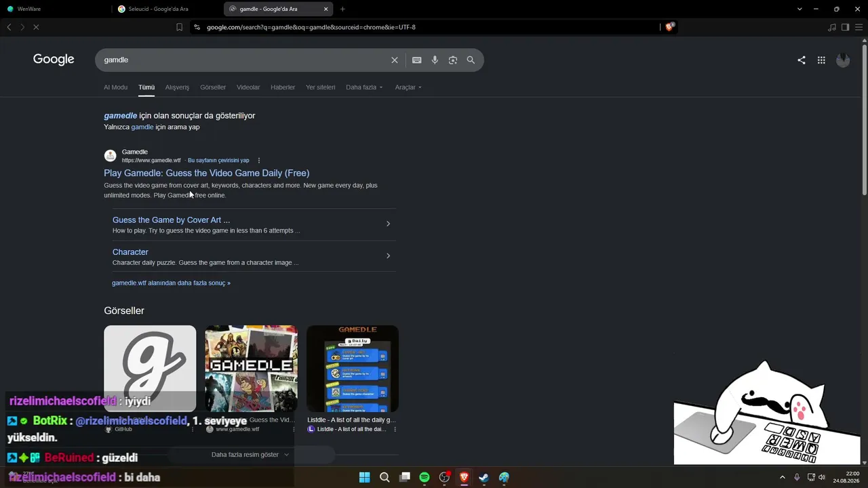Switch to AI Modu search tab
This screenshot has width=868, height=488.
pyautogui.click(x=115, y=87)
